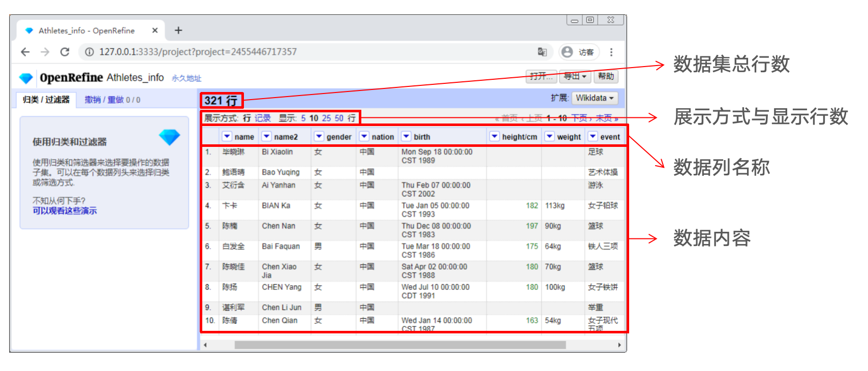Open the birth column dropdown menu
This screenshot has height=371, width=868.
tap(406, 136)
